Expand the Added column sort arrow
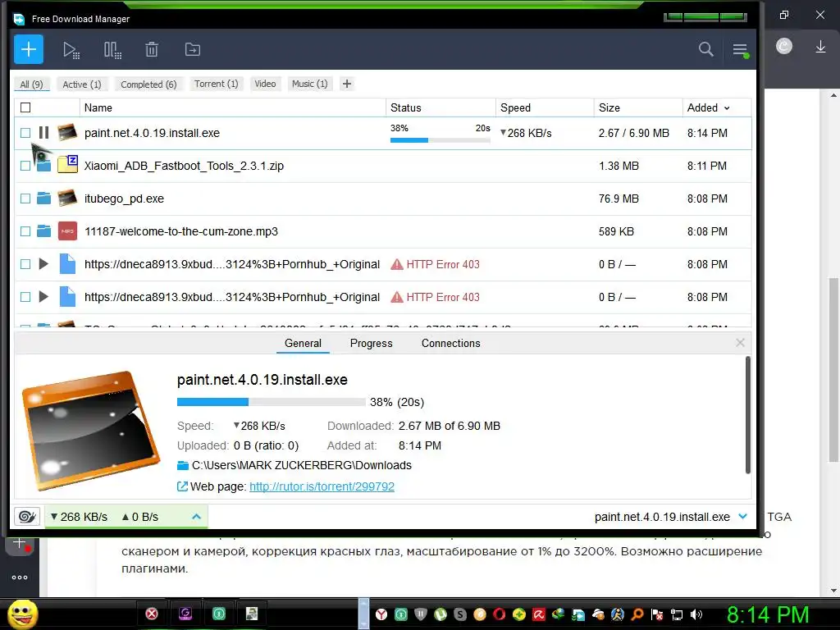This screenshot has width=840, height=630. click(727, 108)
